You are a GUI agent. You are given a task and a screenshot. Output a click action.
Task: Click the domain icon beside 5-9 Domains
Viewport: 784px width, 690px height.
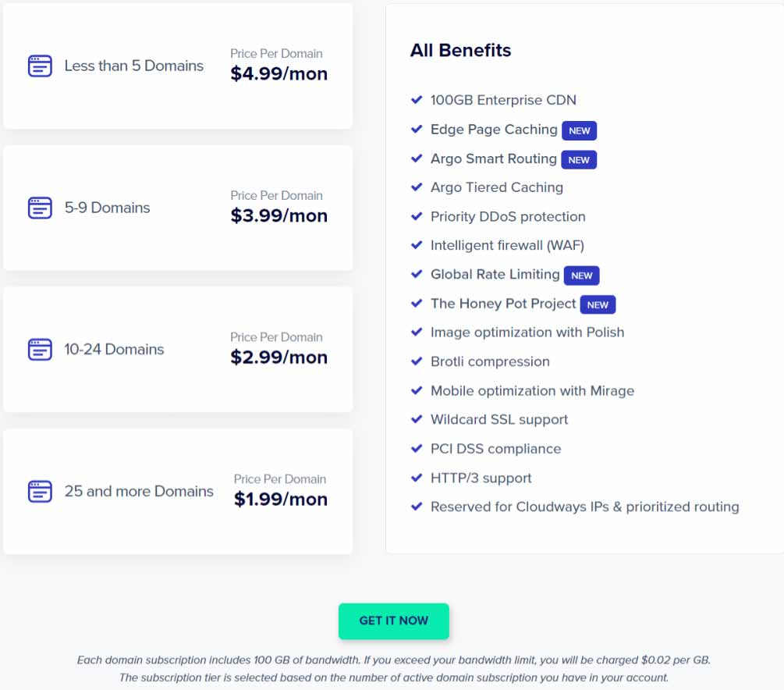(40, 208)
